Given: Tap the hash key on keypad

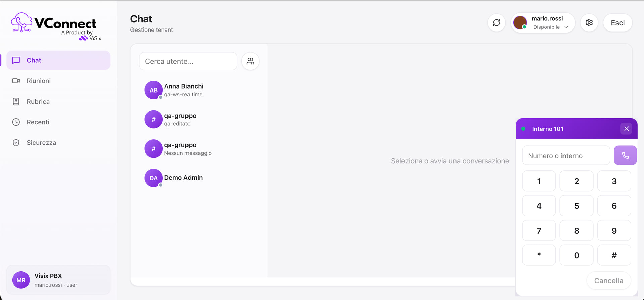Looking at the screenshot, I should [x=614, y=255].
